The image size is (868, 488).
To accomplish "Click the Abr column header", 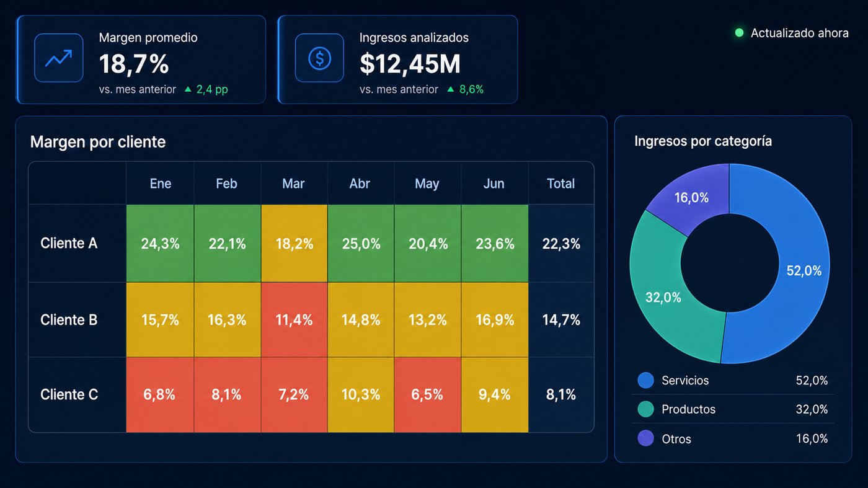I will click(360, 184).
